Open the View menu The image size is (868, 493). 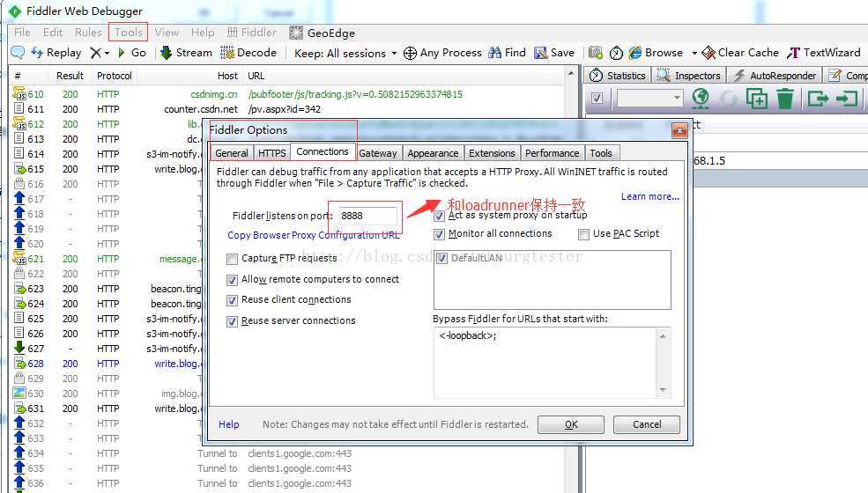click(167, 33)
